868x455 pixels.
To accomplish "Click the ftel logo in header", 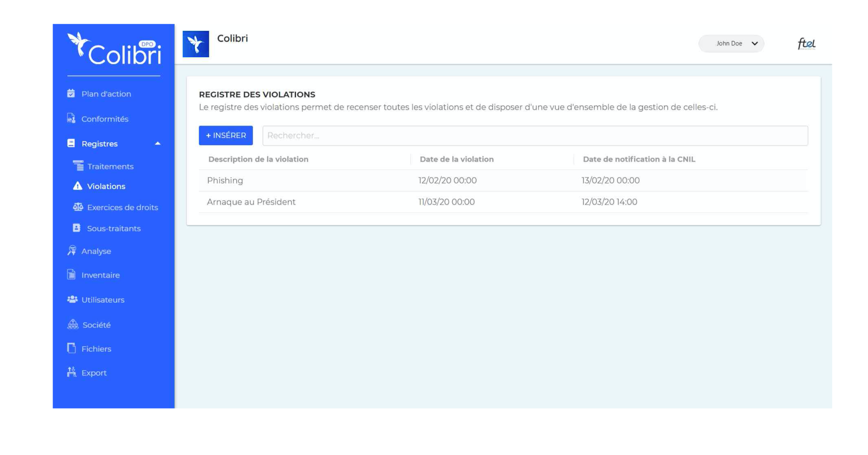I will pyautogui.click(x=806, y=44).
